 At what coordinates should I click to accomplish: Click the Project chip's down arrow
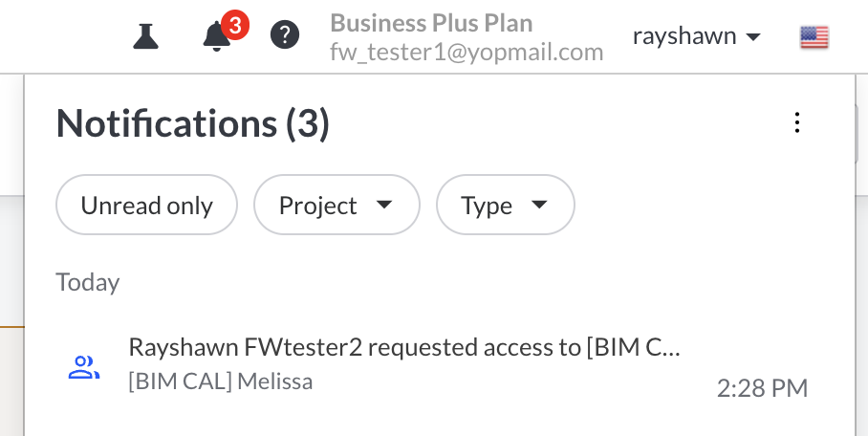pos(384,205)
